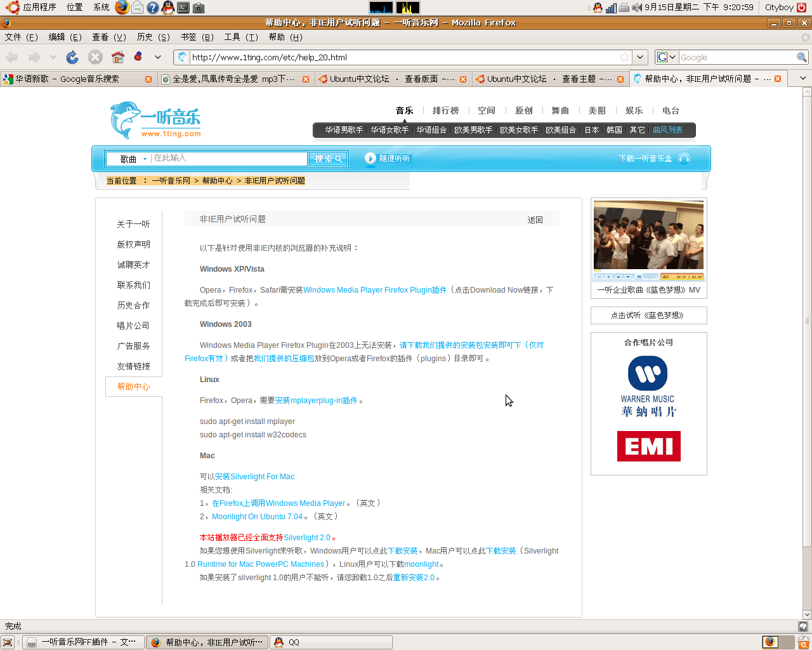Open the 书签 menu

(197, 37)
